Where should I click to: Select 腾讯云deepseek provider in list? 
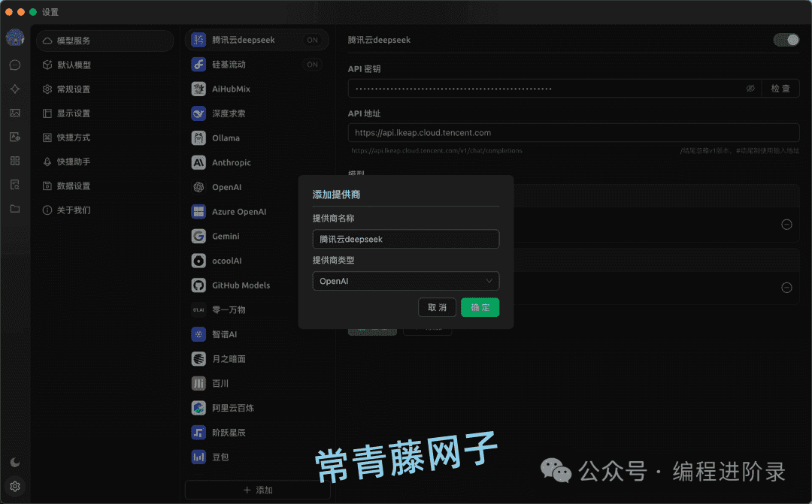pos(256,40)
